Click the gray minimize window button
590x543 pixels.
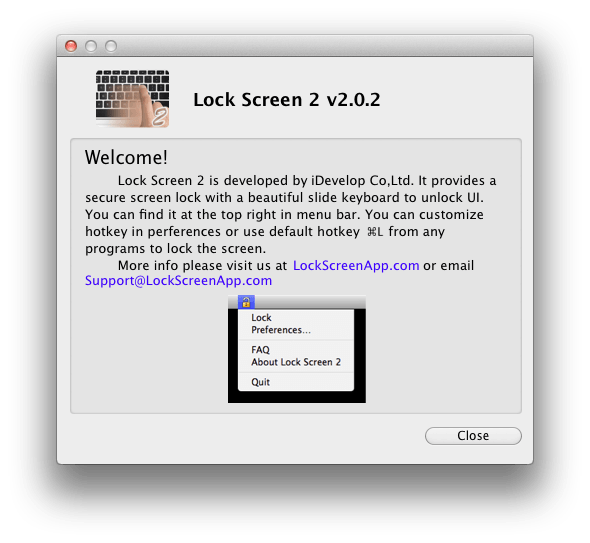pyautogui.click(x=91, y=46)
